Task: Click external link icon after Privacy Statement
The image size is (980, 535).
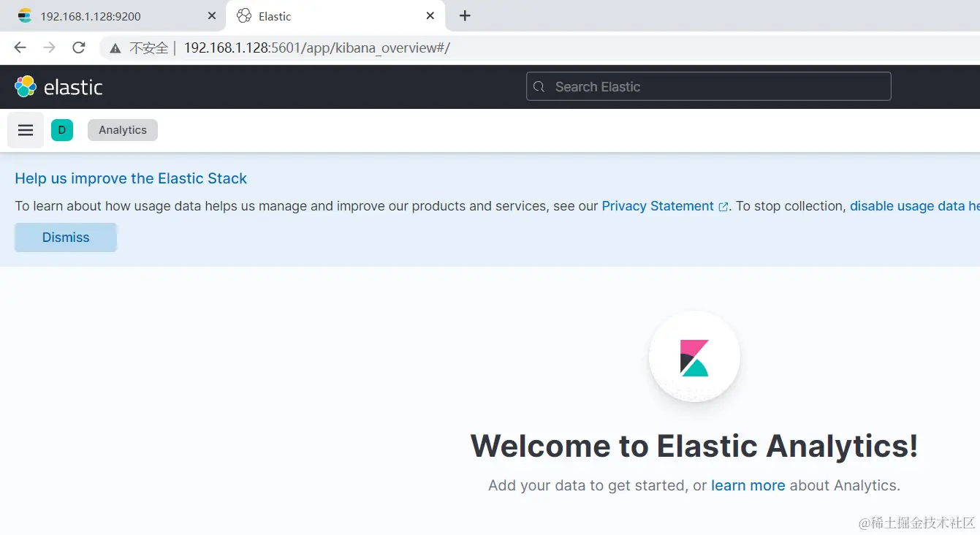Action: coord(723,207)
